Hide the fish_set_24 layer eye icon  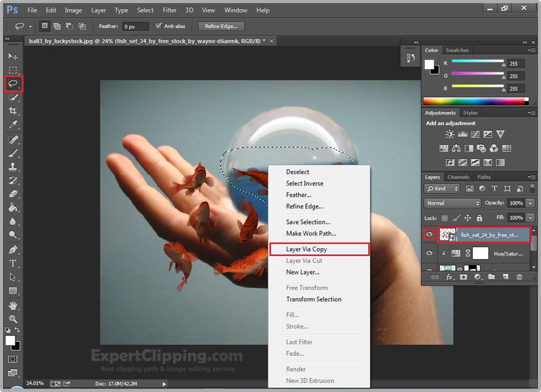(x=430, y=235)
